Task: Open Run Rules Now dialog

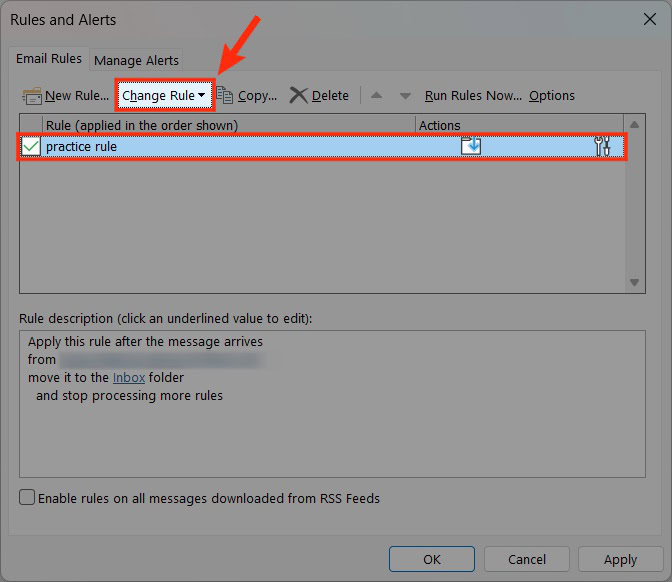Action: (x=473, y=96)
